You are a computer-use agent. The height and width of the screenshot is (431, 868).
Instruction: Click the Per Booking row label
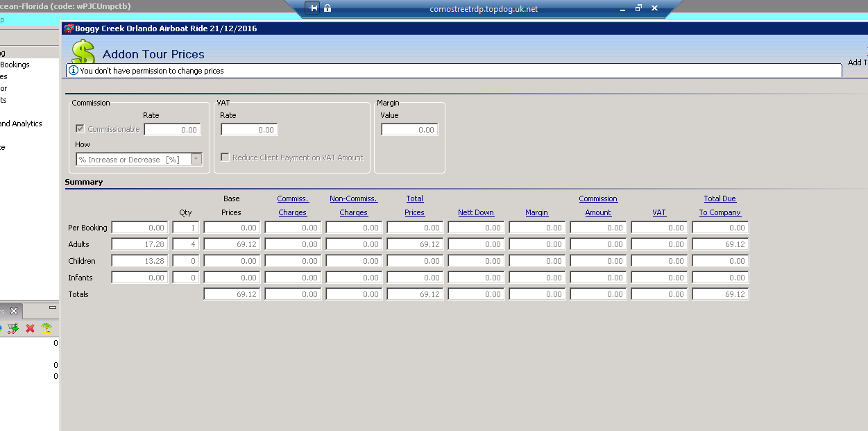click(87, 228)
